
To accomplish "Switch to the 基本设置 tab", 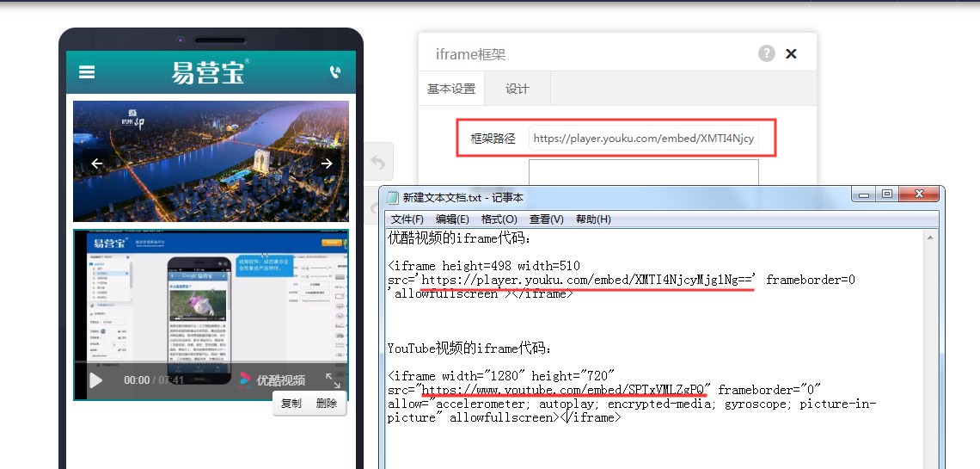I will click(x=451, y=89).
